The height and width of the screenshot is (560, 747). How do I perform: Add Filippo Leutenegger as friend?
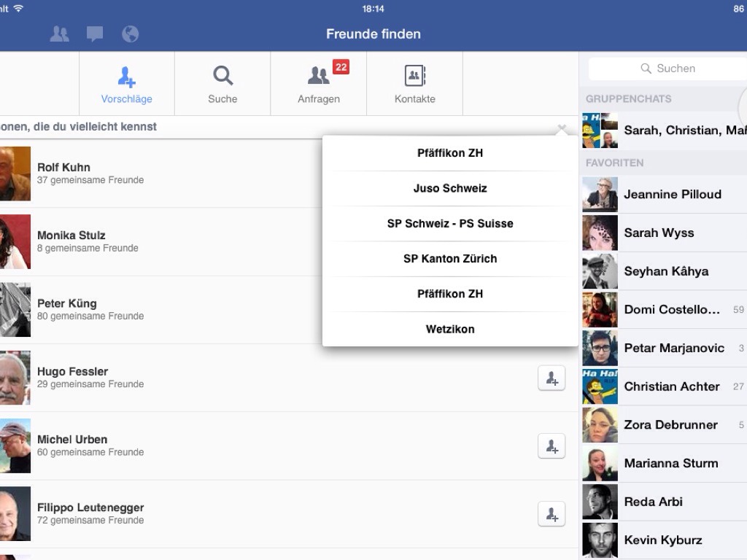click(551, 513)
